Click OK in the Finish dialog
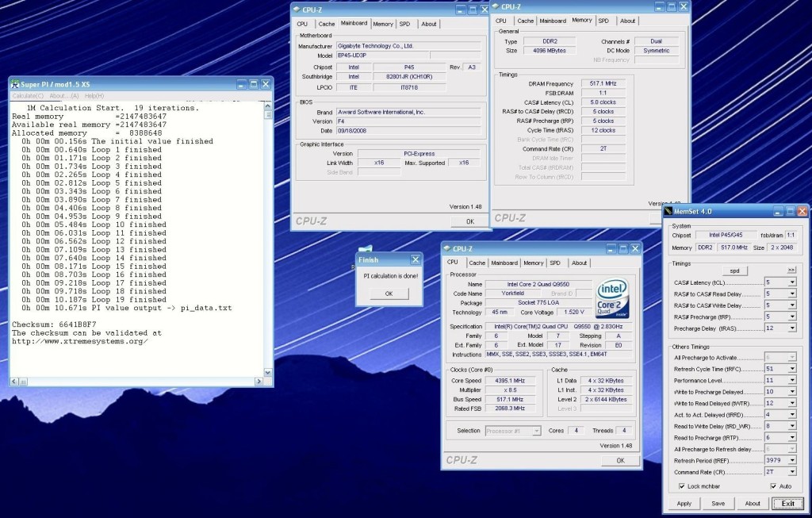The height and width of the screenshot is (518, 812). [389, 294]
